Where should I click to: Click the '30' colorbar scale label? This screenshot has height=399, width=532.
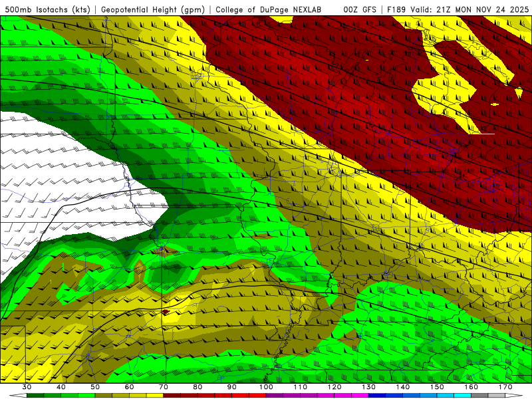(x=27, y=387)
